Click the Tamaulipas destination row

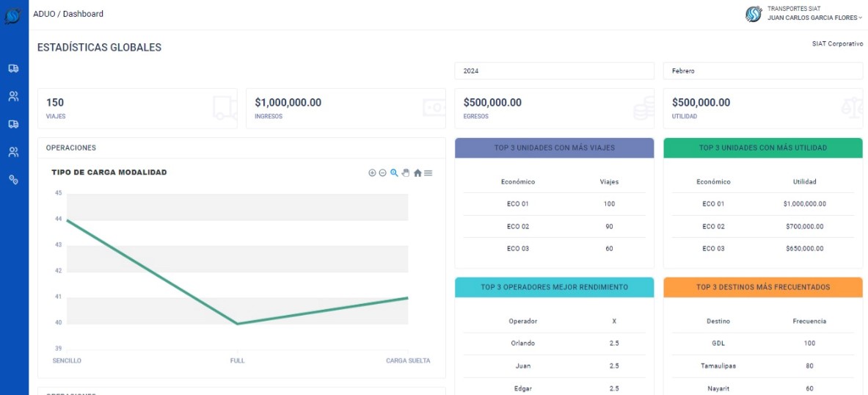(763, 366)
